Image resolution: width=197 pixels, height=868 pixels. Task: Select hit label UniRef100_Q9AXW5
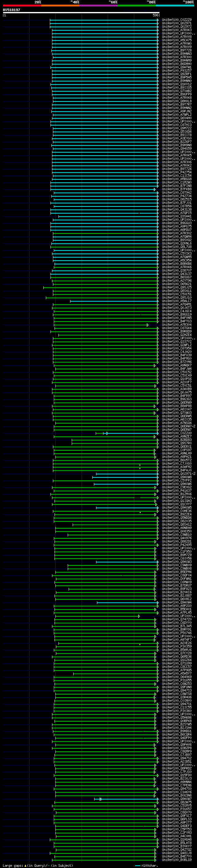pyautogui.click(x=177, y=507)
